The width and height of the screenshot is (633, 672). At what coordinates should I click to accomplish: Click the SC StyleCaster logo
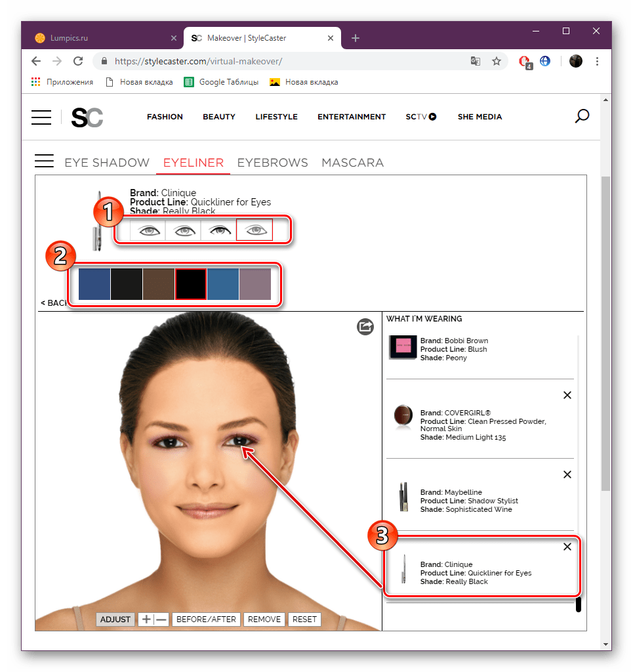pos(87,117)
